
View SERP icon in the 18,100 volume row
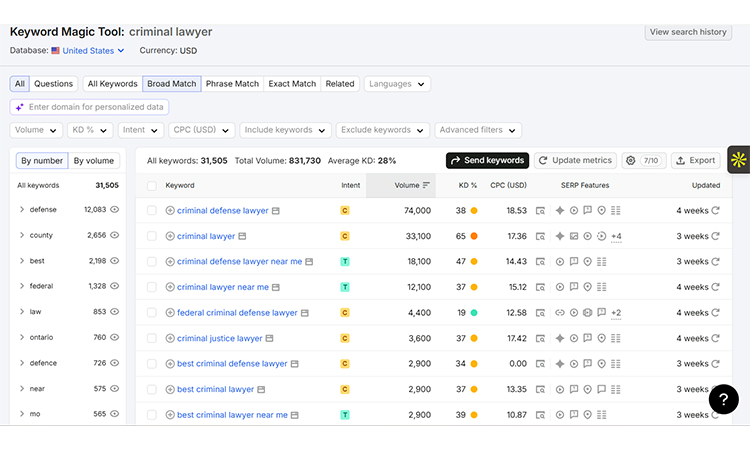pos(540,262)
